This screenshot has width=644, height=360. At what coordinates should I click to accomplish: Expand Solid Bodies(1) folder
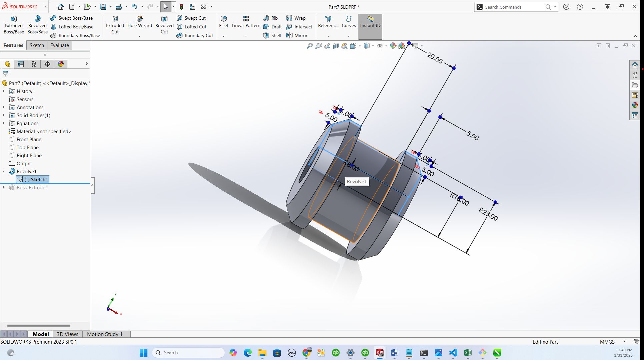(x=4, y=115)
